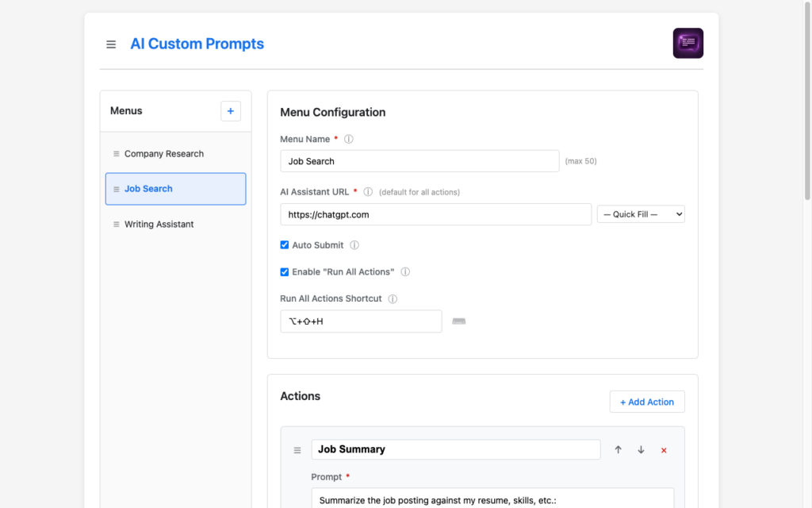Move Job Summary action up
This screenshot has height=508, width=812.
(x=618, y=449)
